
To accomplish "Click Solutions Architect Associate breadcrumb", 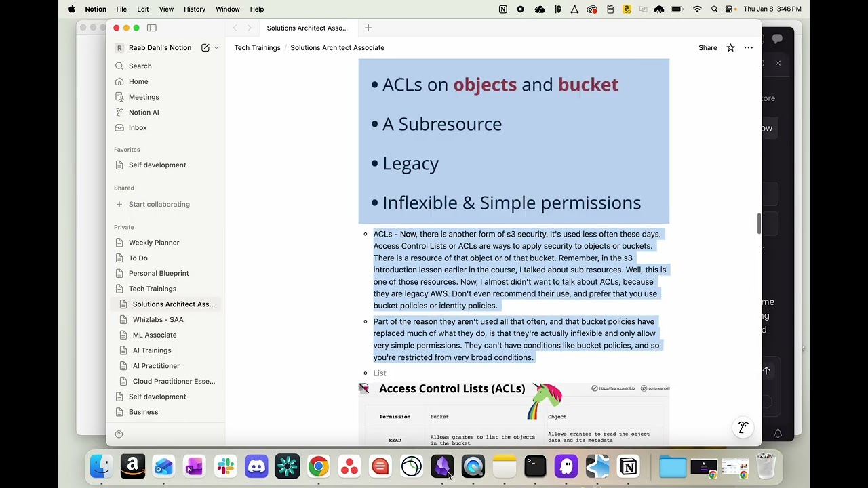I will [x=337, y=48].
